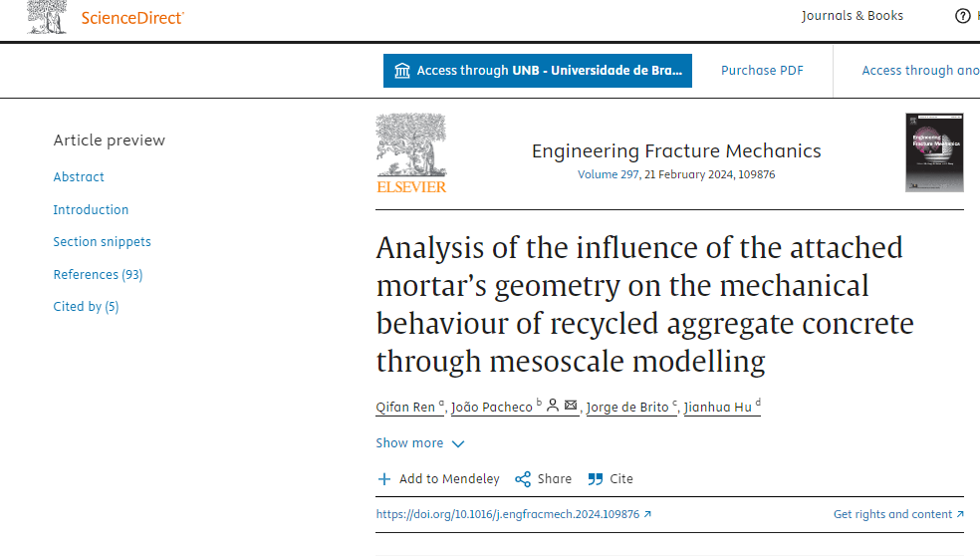
Task: Click the Share icon
Action: 523,479
